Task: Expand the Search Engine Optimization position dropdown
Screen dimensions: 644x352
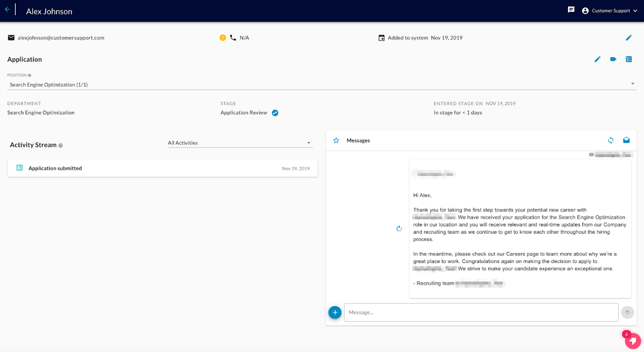Action: (322, 85)
